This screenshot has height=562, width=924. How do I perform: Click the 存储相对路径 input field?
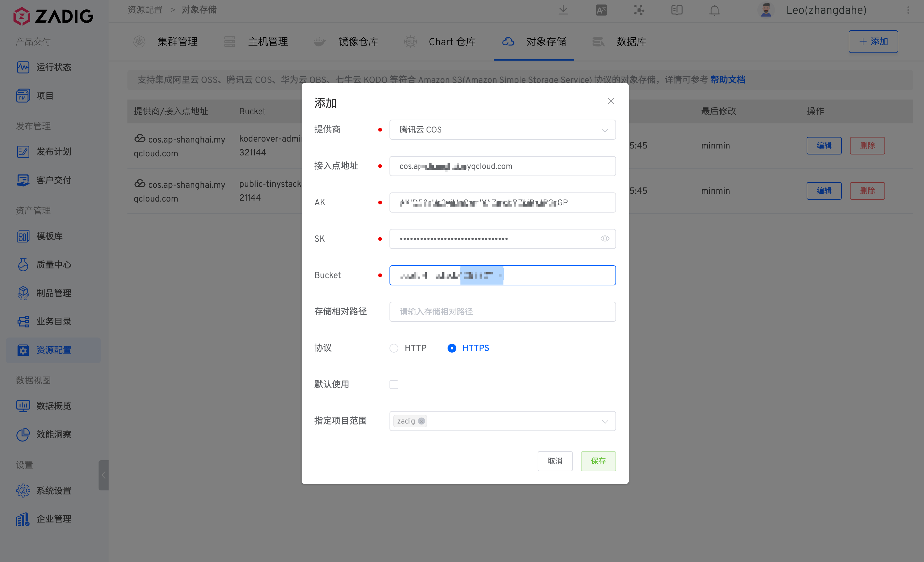(502, 312)
